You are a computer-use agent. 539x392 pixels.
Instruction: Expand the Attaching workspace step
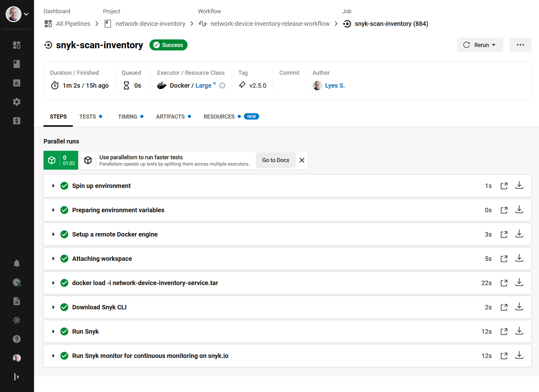point(53,259)
